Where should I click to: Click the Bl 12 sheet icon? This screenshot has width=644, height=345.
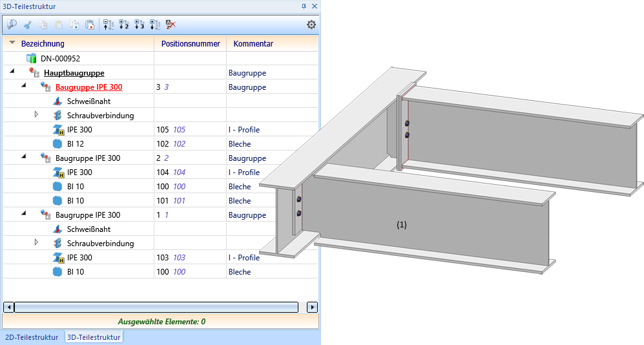(57, 143)
